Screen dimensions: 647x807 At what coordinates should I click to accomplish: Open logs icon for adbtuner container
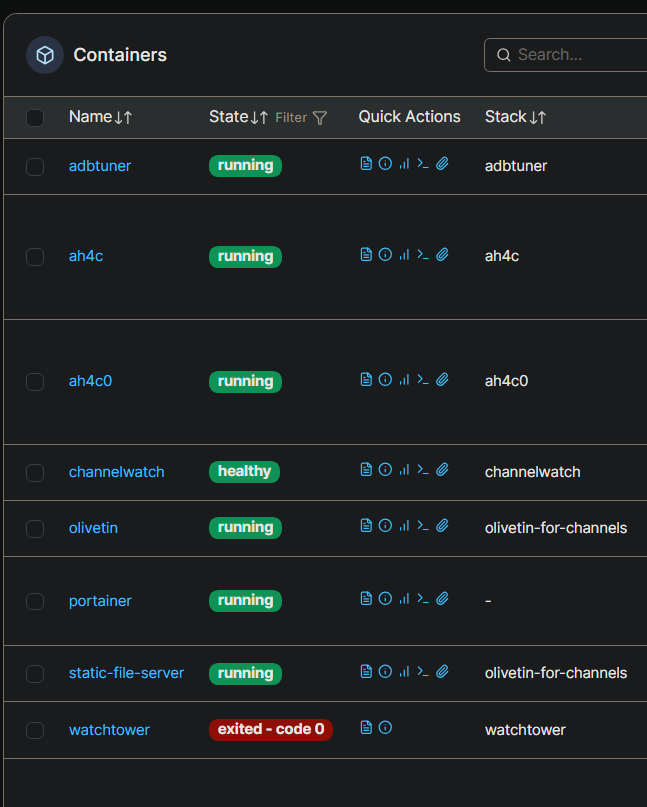(366, 164)
